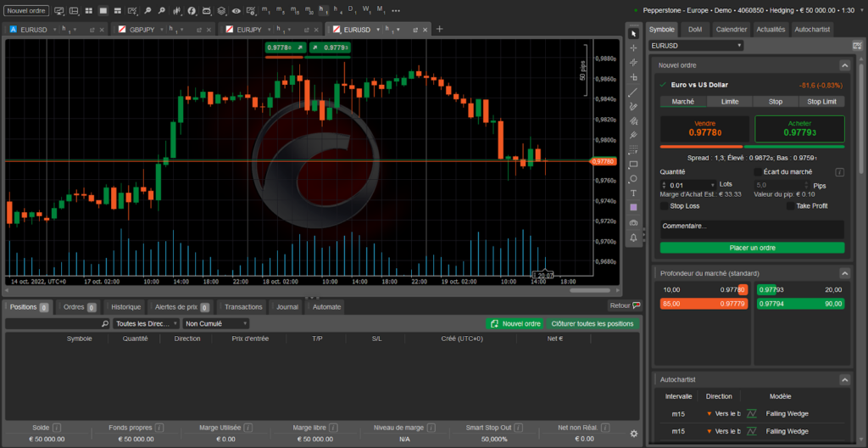
Task: Select the h4 timeframe
Action: point(338,10)
